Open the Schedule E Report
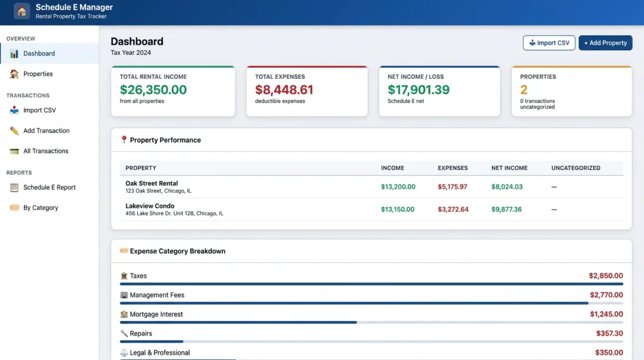644x360 pixels. 49,187
